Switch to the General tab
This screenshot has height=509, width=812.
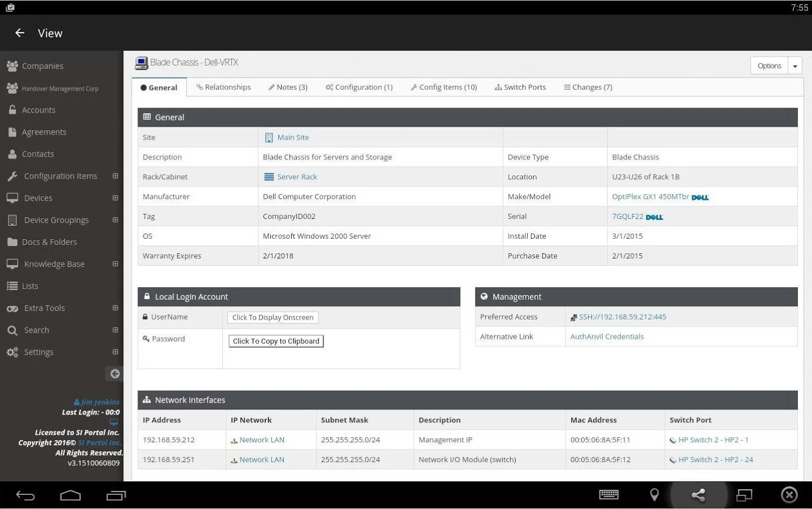159,88
